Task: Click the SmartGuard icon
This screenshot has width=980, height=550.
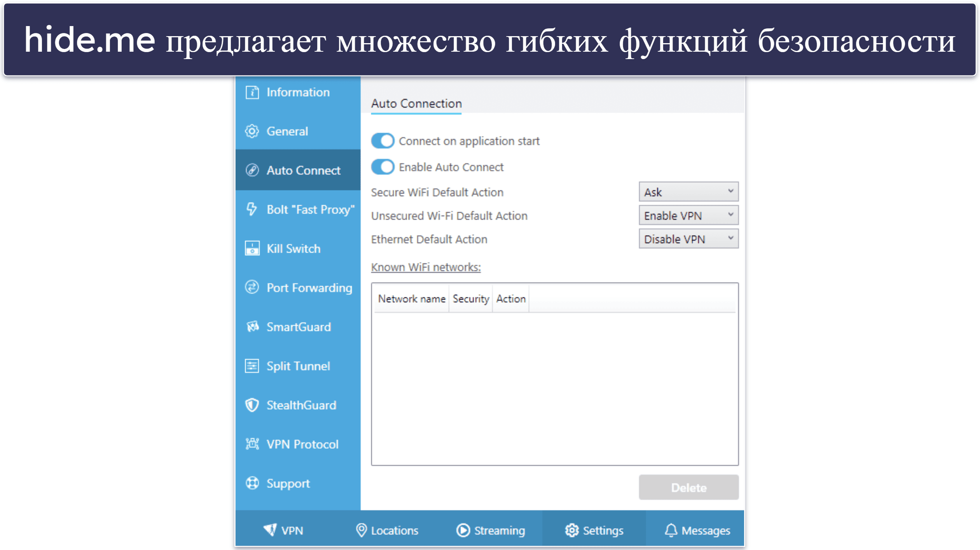Action: pyautogui.click(x=252, y=327)
